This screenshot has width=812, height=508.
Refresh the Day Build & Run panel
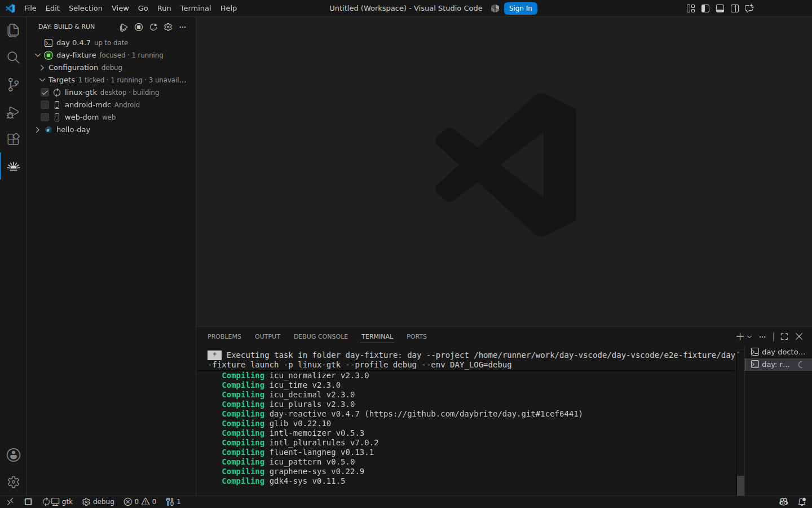(153, 27)
